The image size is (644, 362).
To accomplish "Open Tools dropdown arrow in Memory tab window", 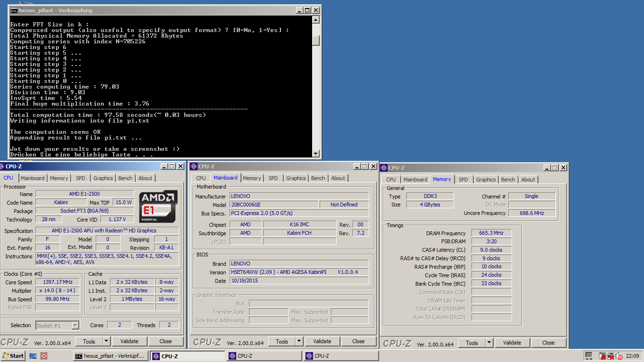I will (x=489, y=343).
